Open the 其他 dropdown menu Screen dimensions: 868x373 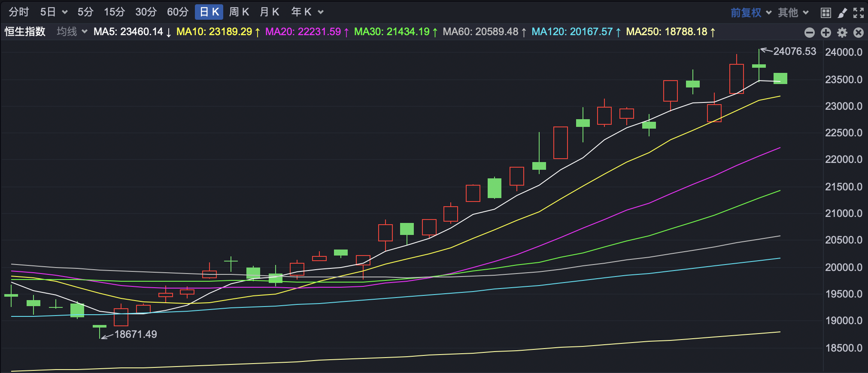[x=793, y=13]
